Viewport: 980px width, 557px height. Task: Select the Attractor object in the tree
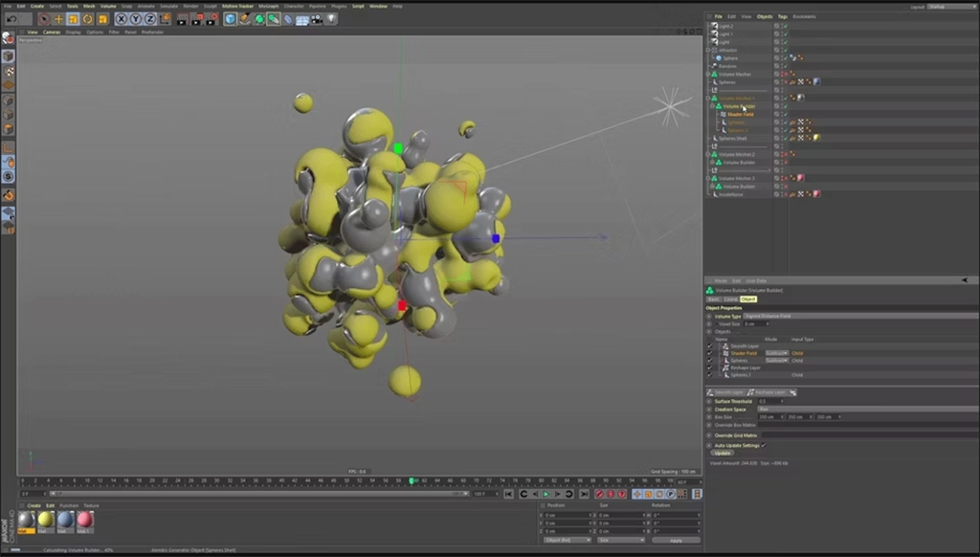pos(727,50)
